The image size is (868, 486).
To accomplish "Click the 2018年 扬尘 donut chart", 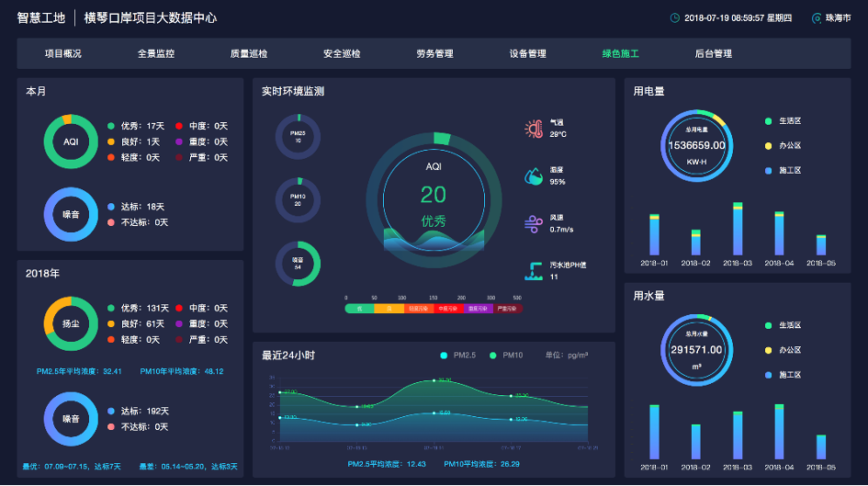I will [71, 323].
